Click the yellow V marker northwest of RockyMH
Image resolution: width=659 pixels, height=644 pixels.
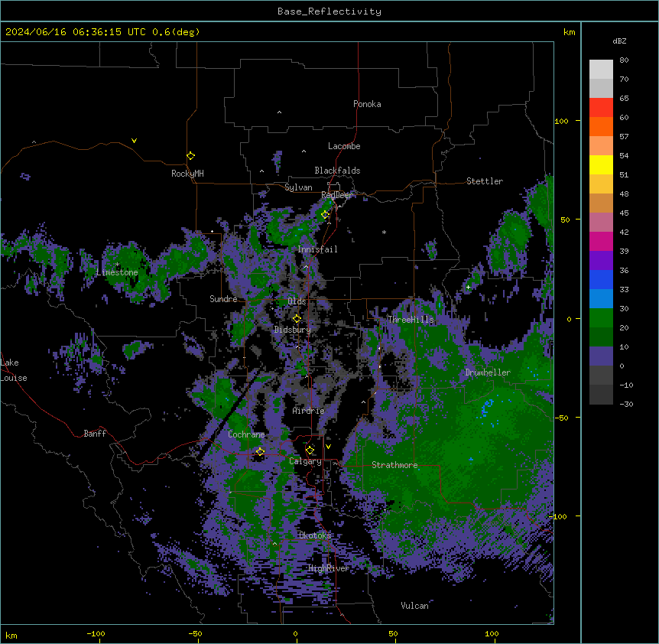tap(134, 141)
